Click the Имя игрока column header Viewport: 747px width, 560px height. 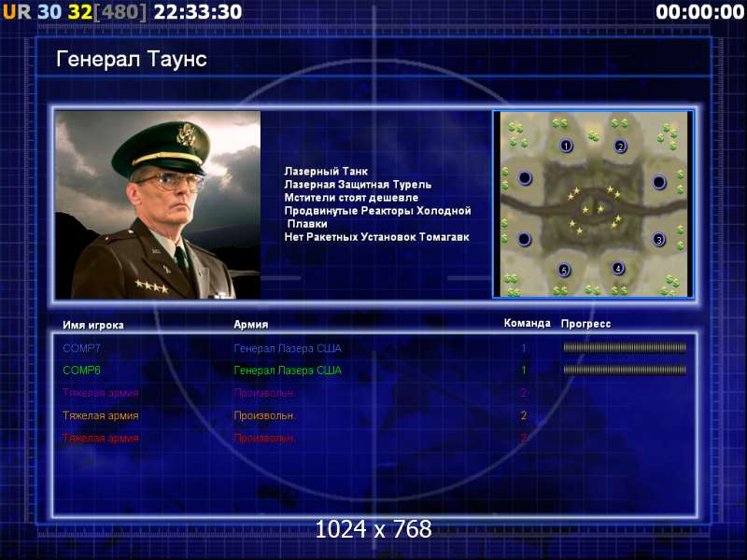coord(92,325)
